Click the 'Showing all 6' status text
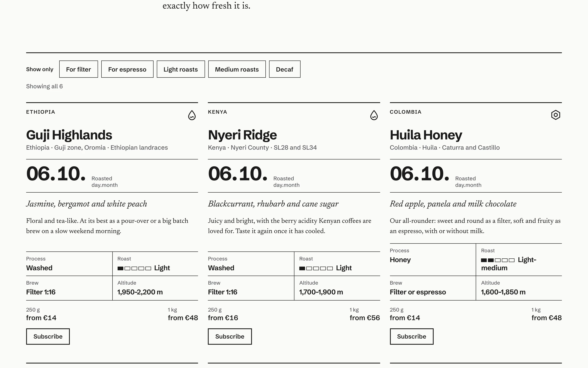588x368 pixels. (x=45, y=86)
